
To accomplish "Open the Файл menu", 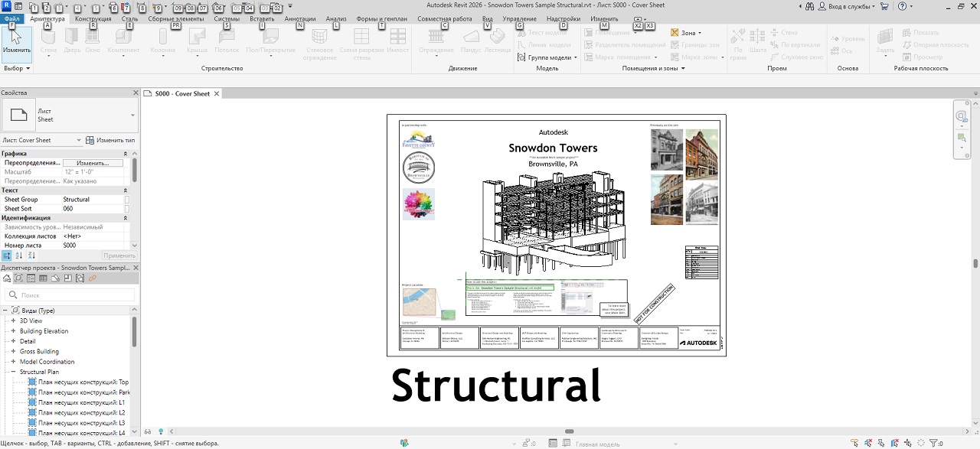I will tap(12, 18).
